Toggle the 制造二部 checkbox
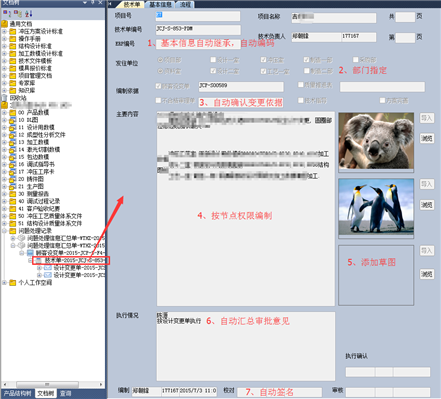 tap(307, 71)
